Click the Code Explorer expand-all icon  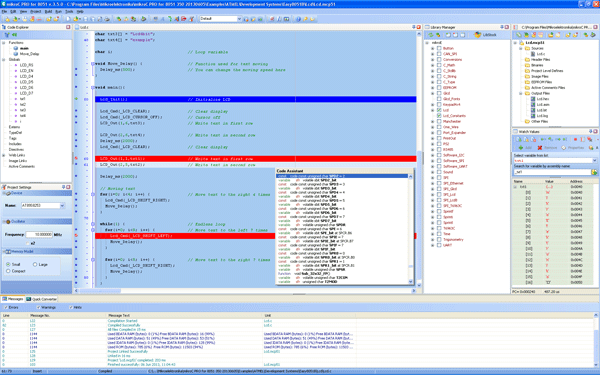point(7,35)
